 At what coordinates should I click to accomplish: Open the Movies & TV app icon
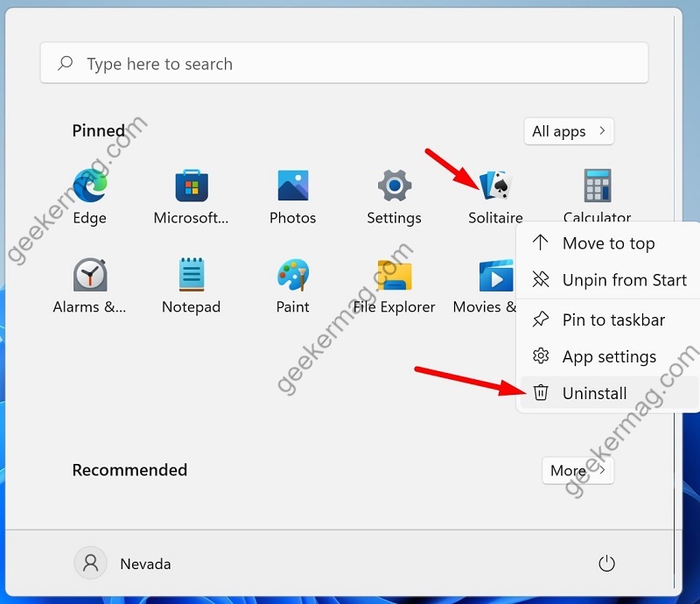(x=495, y=276)
